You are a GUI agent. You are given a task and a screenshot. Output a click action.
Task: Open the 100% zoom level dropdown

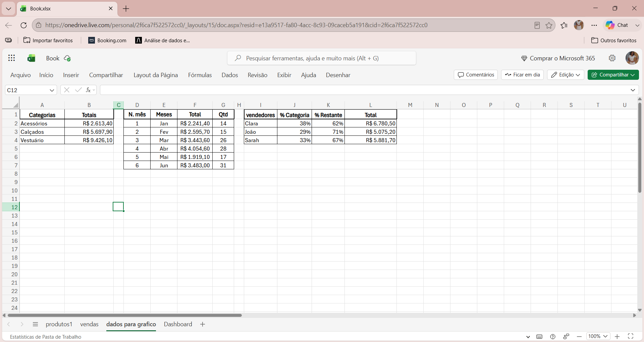tap(598, 336)
